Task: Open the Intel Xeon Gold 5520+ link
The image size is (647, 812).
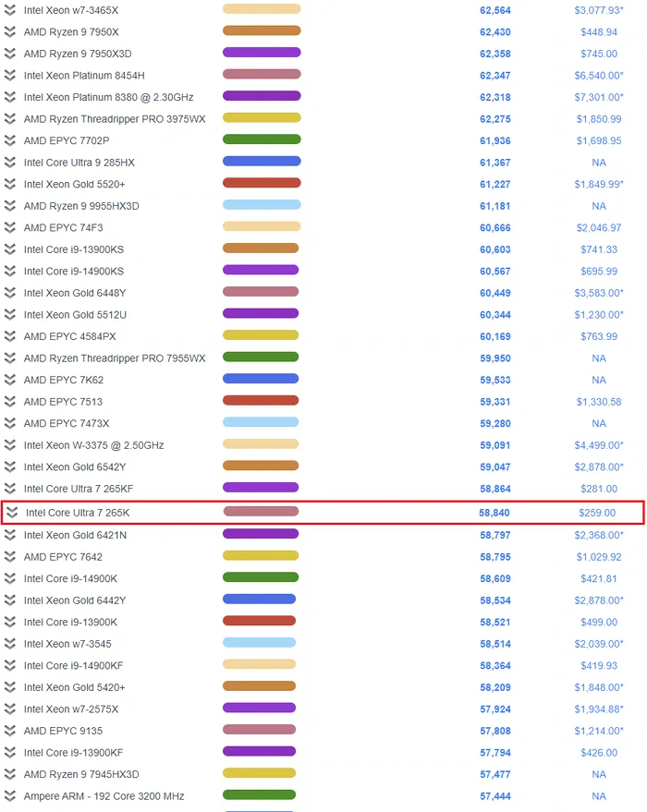Action: 75,185
